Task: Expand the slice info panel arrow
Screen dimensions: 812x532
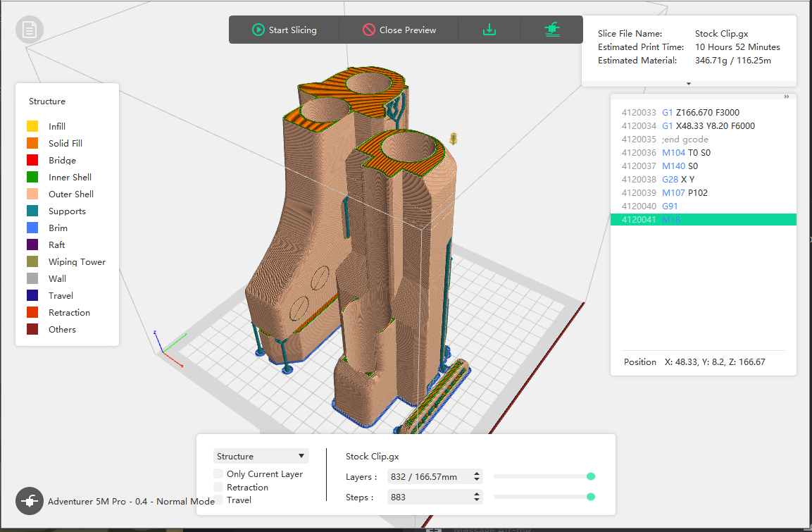Action: (689, 84)
